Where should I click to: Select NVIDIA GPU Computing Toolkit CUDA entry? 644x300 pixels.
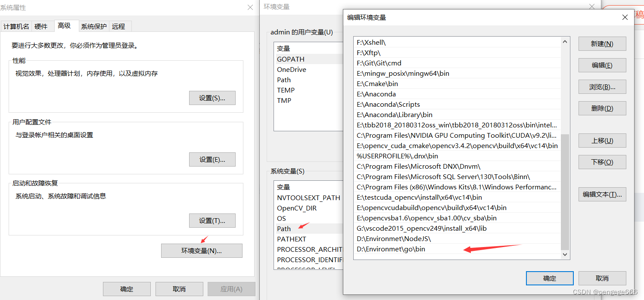(x=457, y=135)
